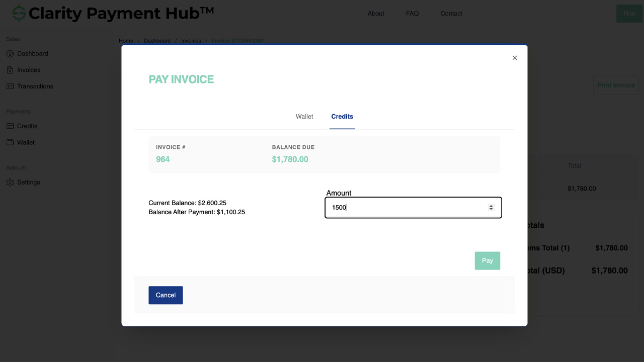The width and height of the screenshot is (644, 362).
Task: Follow the Home breadcrumb link
Action: 126,41
